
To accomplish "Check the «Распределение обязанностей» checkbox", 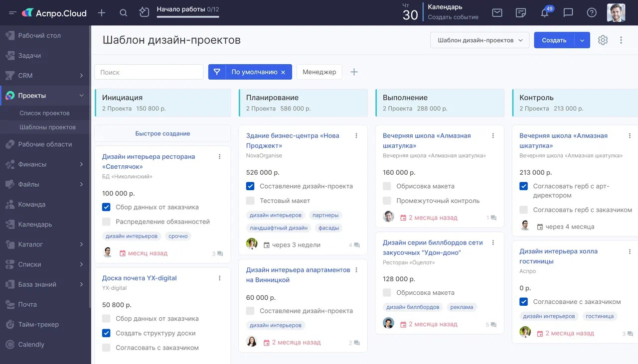I will (x=106, y=222).
